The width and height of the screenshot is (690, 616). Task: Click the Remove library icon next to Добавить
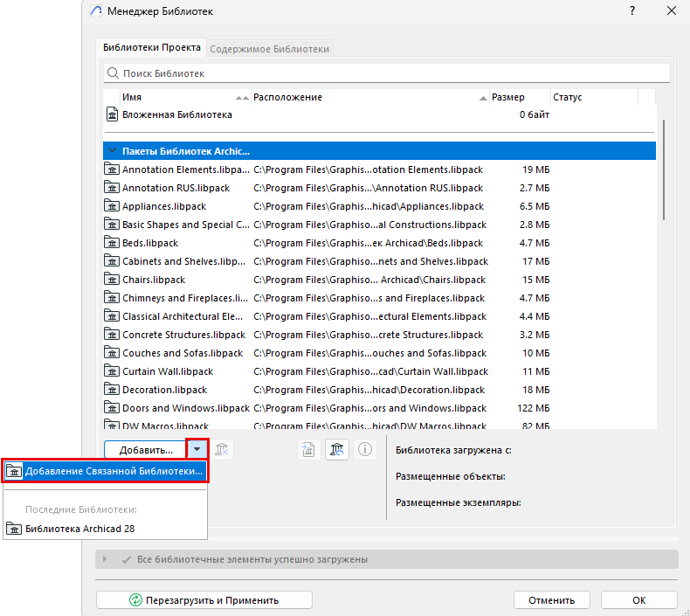pos(221,450)
